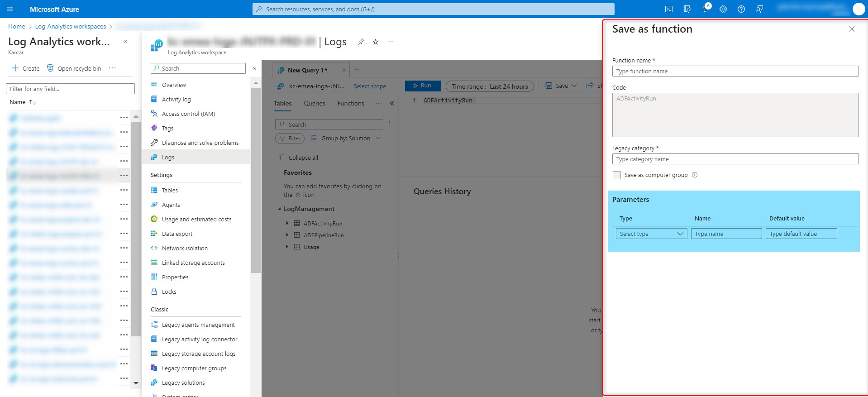Open the Azure portal hamburger menu
This screenshot has width=868, height=397.
tap(10, 9)
